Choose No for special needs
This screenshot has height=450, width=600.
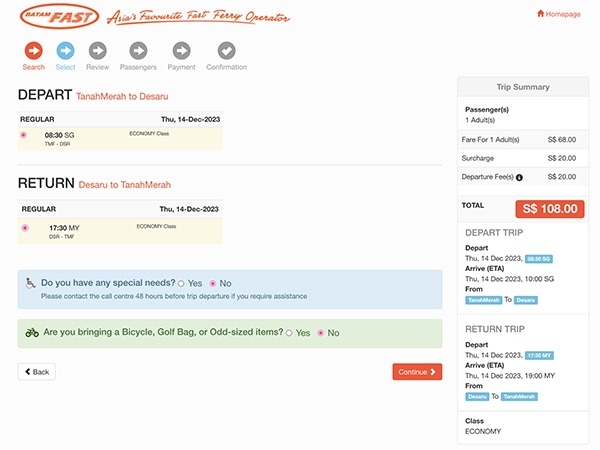(x=212, y=283)
